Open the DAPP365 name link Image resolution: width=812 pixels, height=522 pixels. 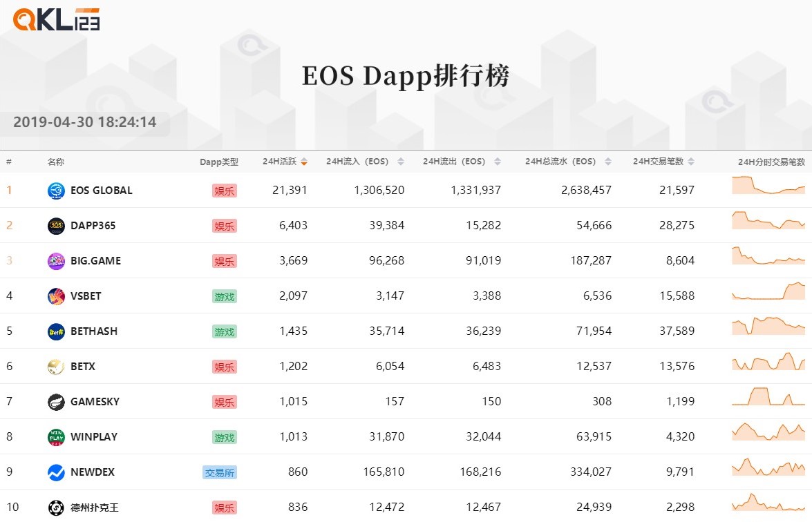[x=93, y=226]
